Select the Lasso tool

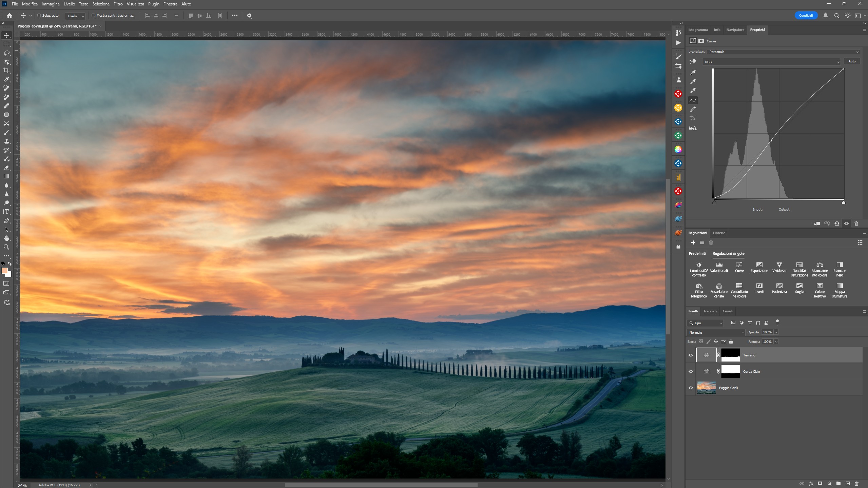tap(6, 53)
